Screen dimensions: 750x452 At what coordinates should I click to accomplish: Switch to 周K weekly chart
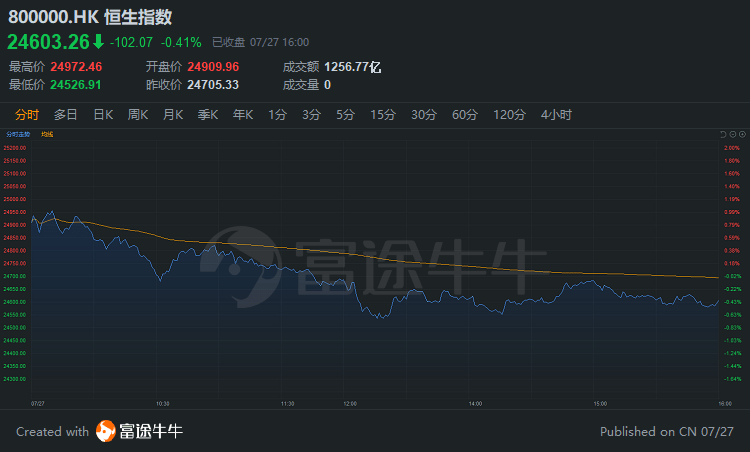point(138,115)
